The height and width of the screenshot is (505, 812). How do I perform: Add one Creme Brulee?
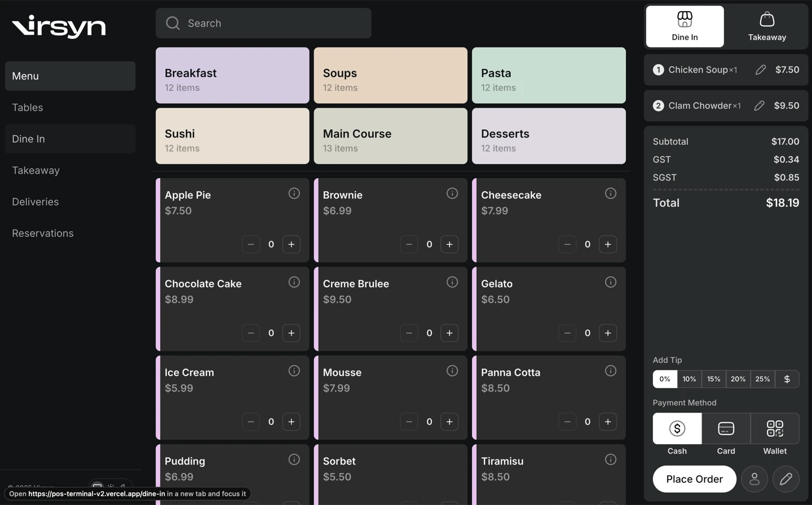point(449,333)
